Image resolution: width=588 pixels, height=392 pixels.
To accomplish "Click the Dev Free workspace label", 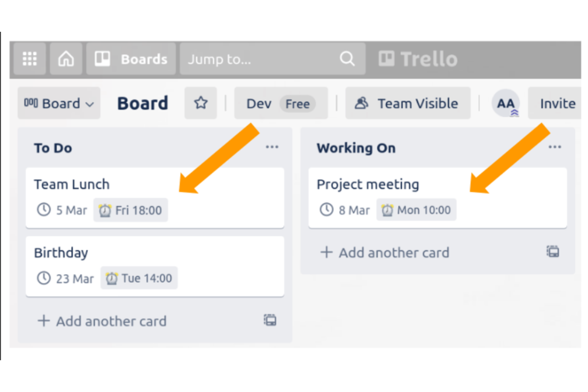I will point(280,103).
